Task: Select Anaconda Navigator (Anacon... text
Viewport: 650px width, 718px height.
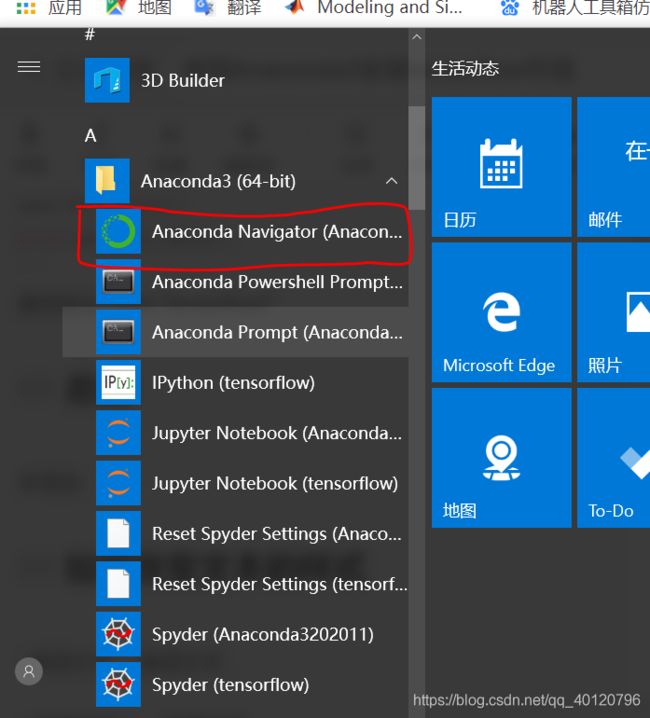Action: pyautogui.click(x=277, y=232)
